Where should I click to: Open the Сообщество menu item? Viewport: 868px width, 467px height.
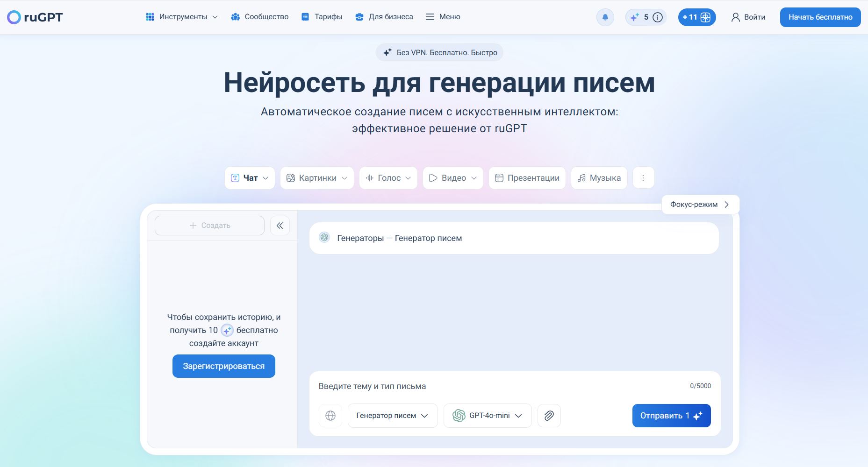coord(260,16)
